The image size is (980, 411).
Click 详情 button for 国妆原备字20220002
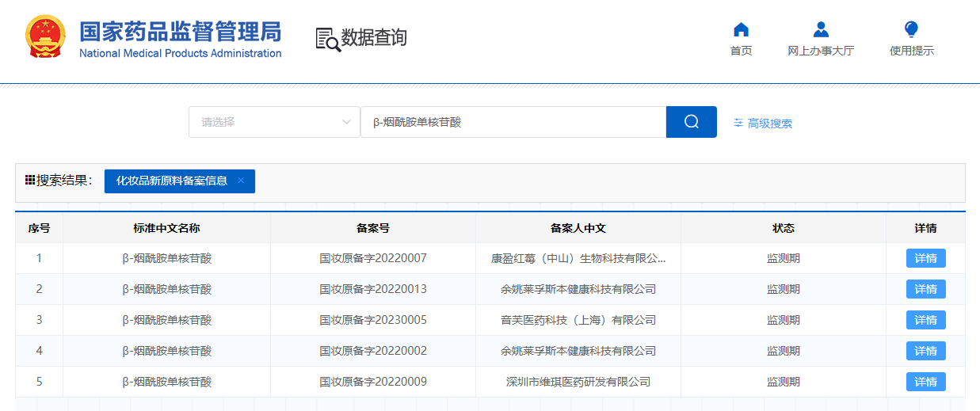925,351
